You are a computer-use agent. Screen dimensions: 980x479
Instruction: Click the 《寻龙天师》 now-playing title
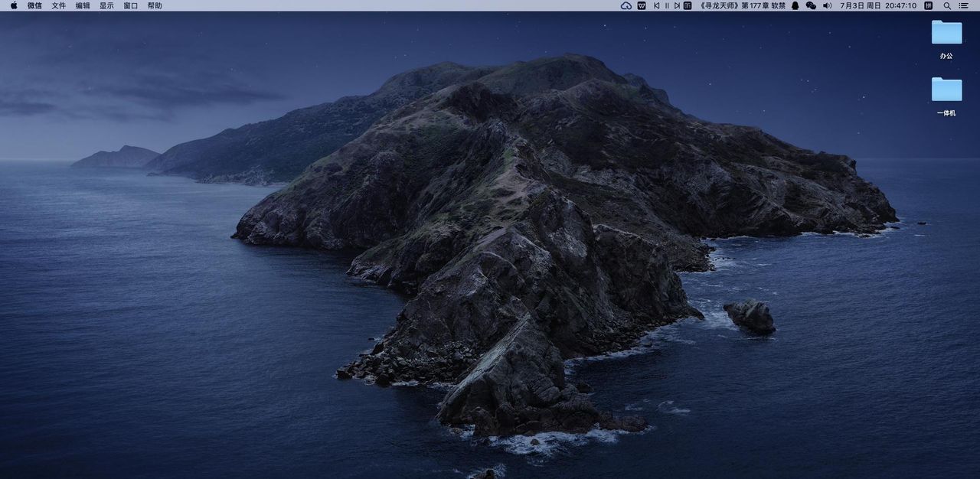pyautogui.click(x=741, y=5)
